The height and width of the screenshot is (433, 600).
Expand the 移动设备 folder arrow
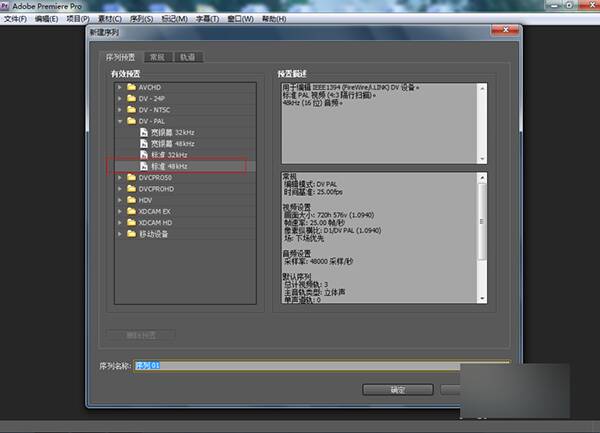coord(120,234)
